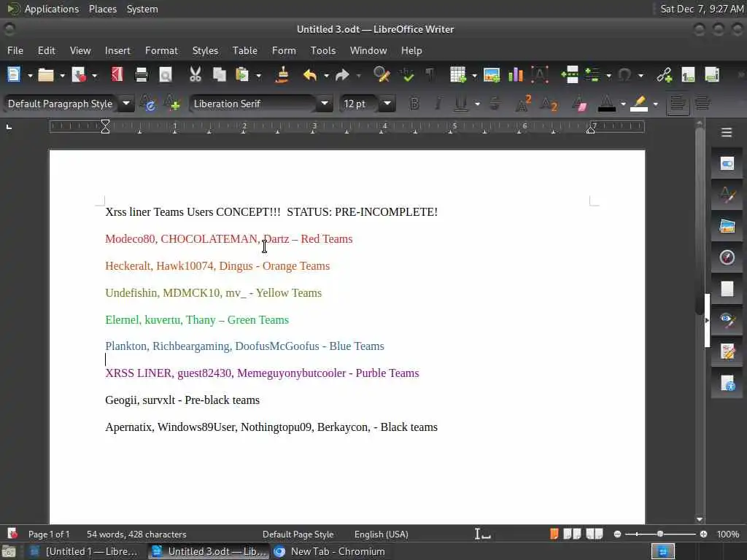
Task: Open sidebar Navigator compass panel
Action: point(727,257)
